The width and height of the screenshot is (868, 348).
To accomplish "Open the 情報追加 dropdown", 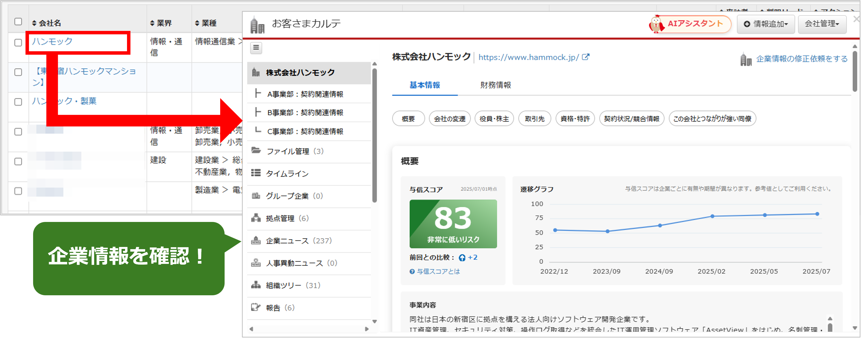I will click(766, 24).
